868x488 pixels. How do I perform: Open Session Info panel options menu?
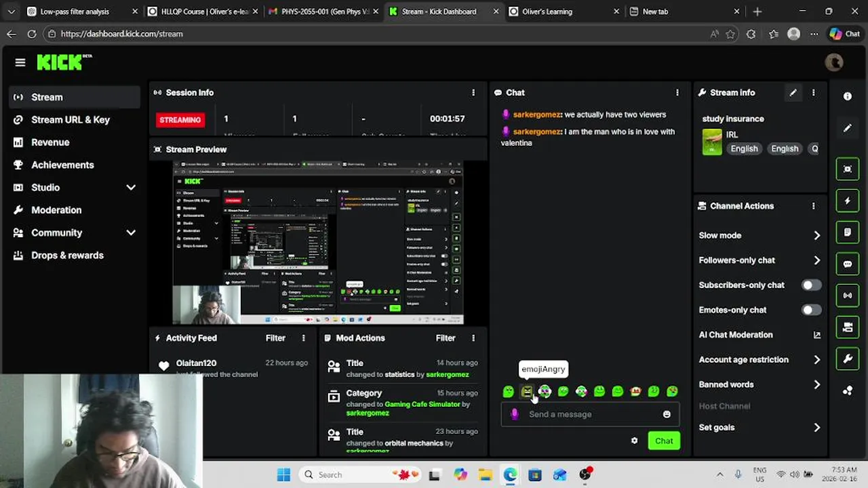click(473, 92)
